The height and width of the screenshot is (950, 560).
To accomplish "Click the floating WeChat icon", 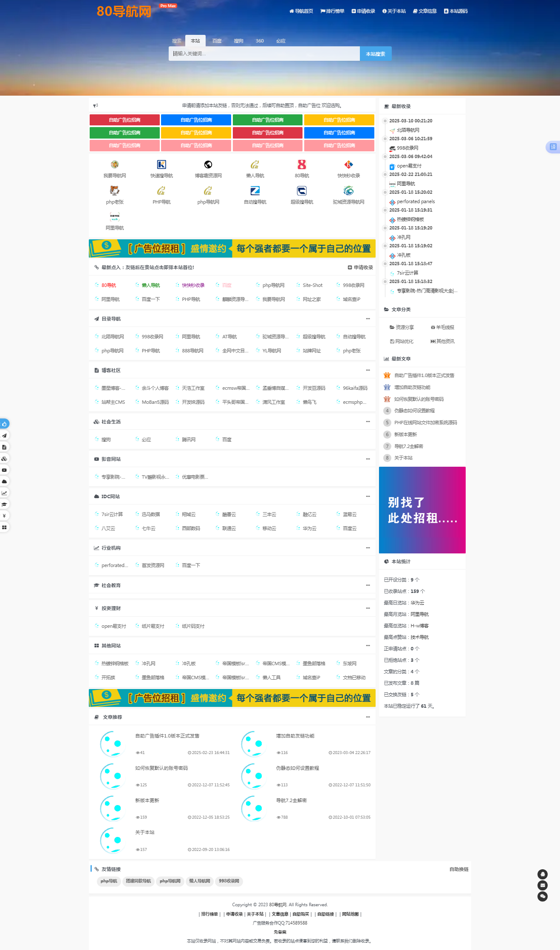I will click(543, 896).
